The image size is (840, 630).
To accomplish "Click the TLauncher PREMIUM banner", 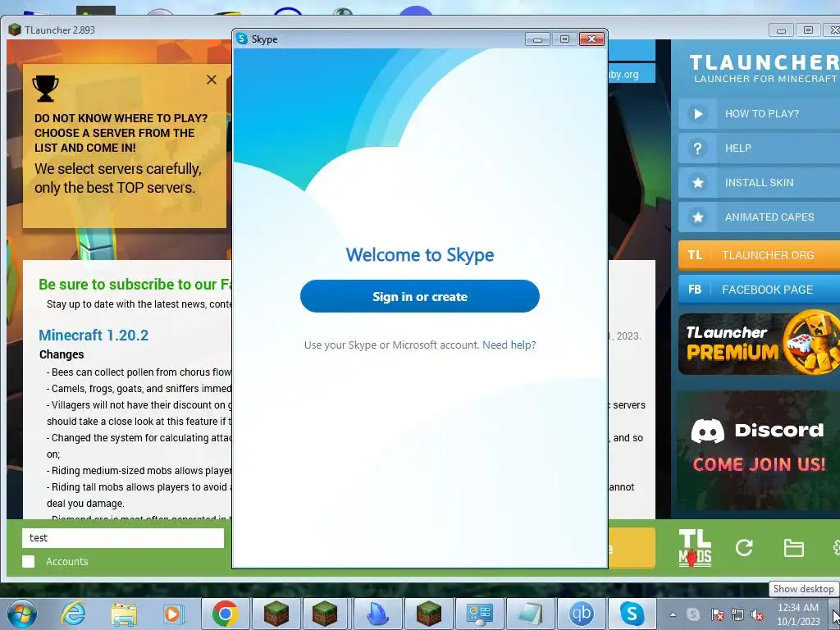I will [759, 343].
